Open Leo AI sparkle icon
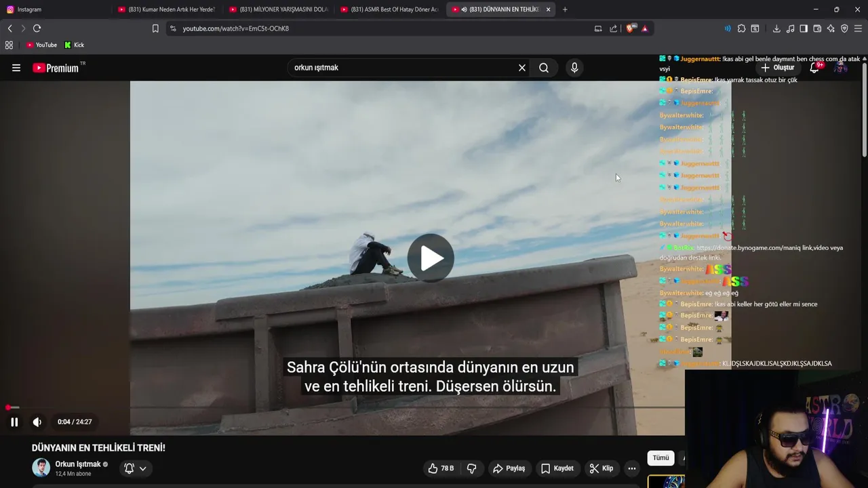The image size is (868, 488). click(831, 28)
